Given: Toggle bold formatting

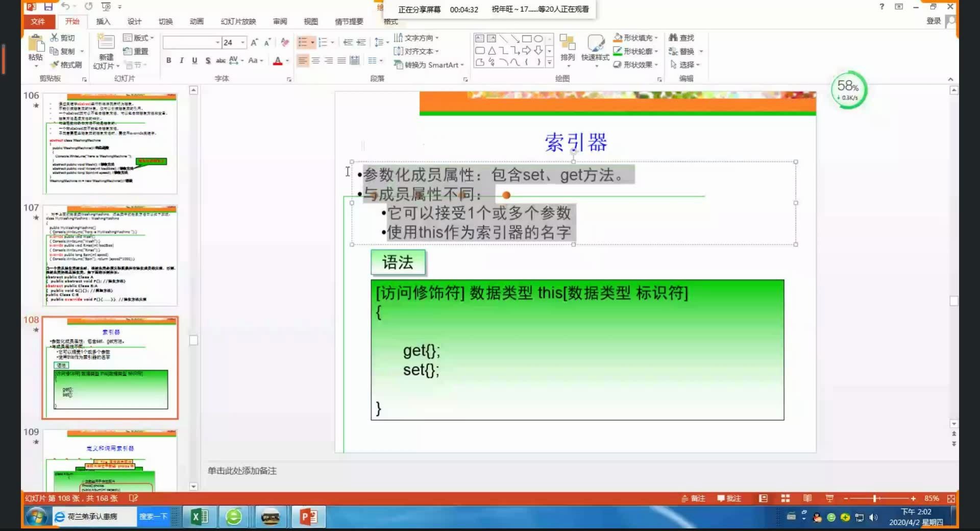Looking at the screenshot, I should (x=169, y=60).
